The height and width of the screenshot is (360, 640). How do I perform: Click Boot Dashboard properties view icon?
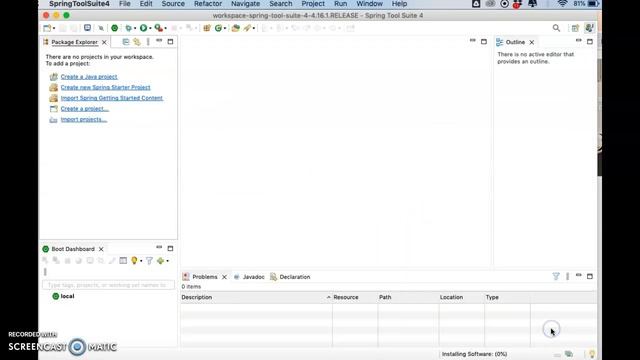coord(123,260)
